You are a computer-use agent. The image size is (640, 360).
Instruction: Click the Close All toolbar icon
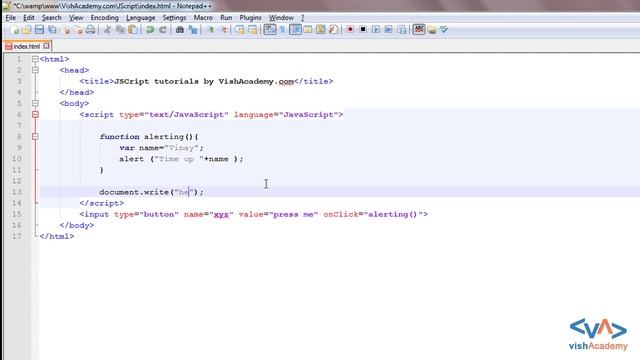(78, 30)
